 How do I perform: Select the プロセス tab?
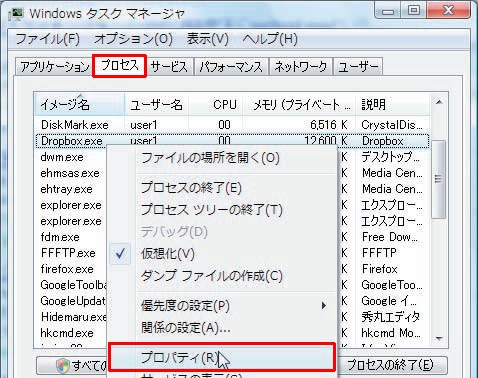click(x=120, y=65)
